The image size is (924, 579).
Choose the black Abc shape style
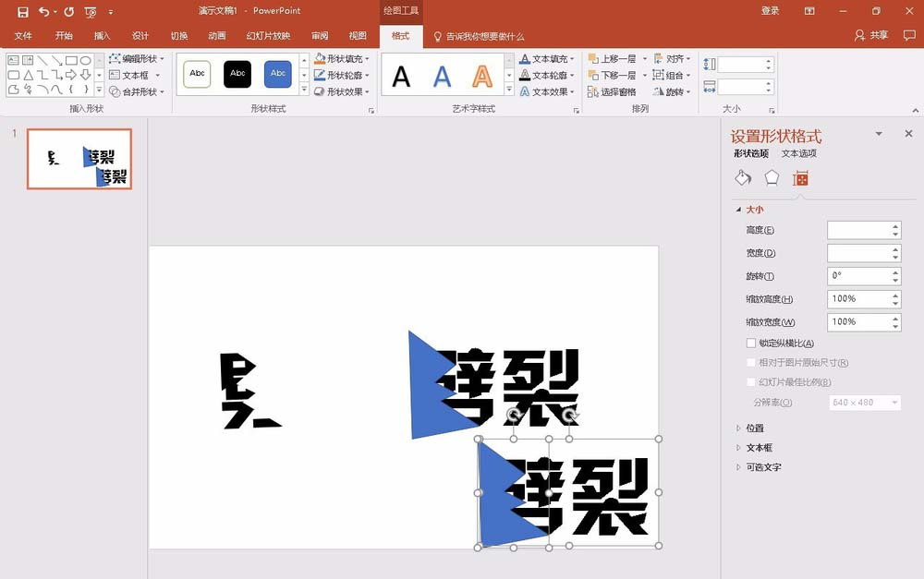click(237, 74)
